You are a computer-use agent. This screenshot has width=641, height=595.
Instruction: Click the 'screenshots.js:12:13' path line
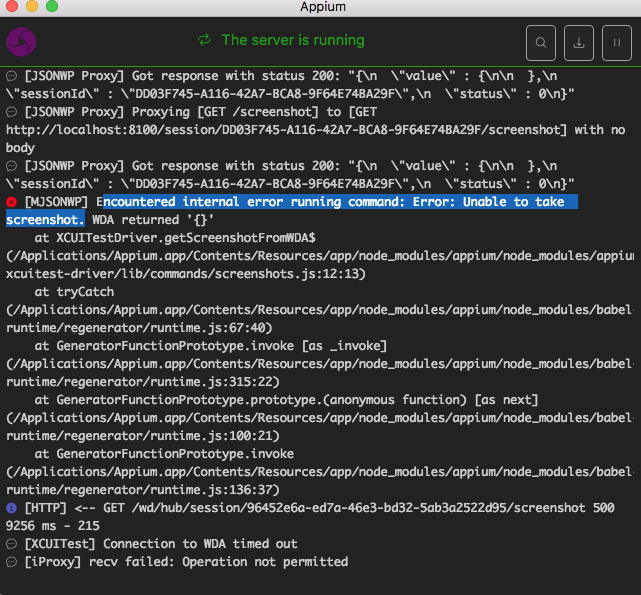186,274
